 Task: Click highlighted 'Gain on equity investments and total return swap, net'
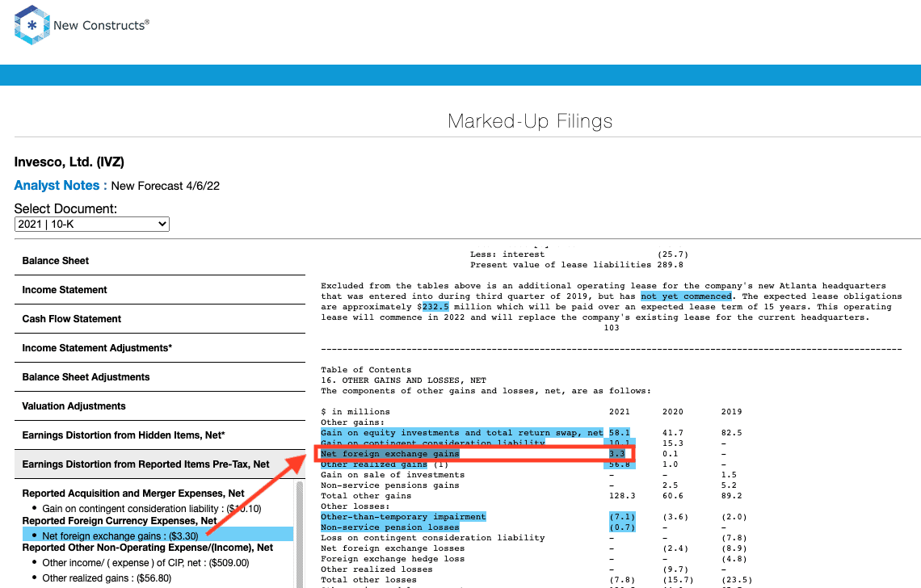point(461,432)
